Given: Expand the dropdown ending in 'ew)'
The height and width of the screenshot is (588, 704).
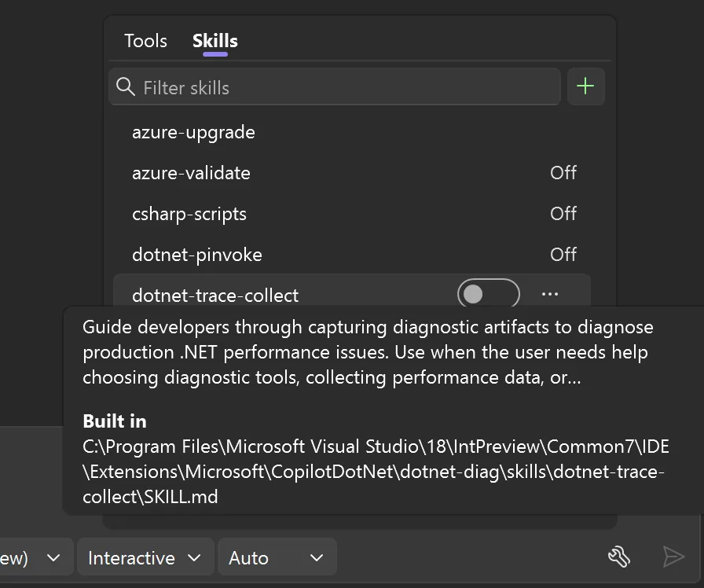Looking at the screenshot, I should pyautogui.click(x=36, y=557).
